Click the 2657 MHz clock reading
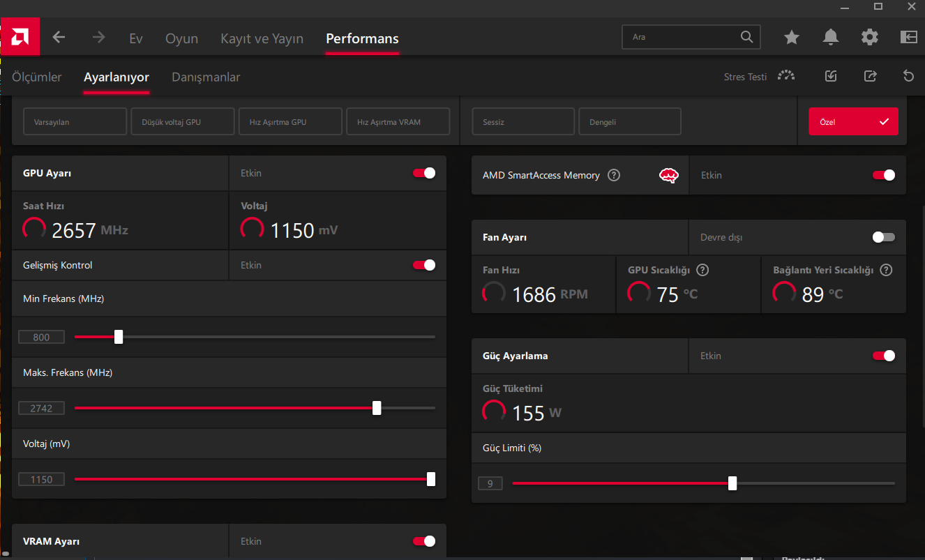Image resolution: width=925 pixels, height=560 pixels. point(90,230)
